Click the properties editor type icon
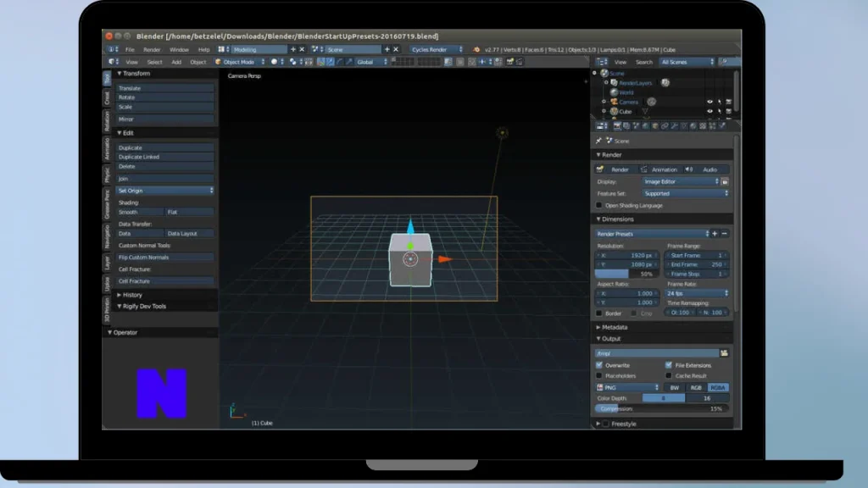The height and width of the screenshot is (488, 868). pos(601,126)
